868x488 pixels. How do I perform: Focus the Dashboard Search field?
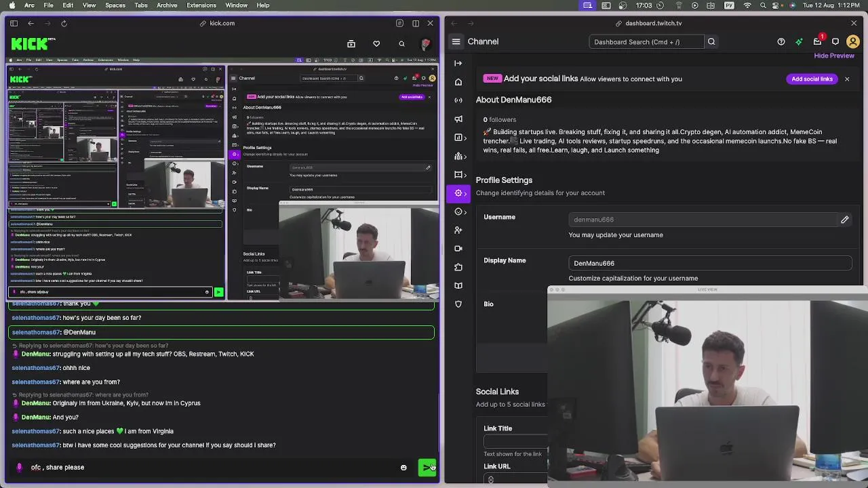coord(647,42)
